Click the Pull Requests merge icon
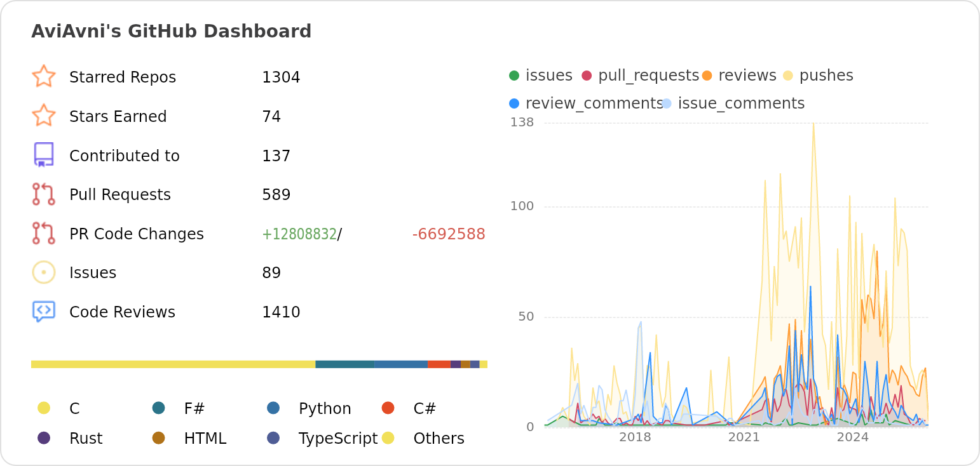The height and width of the screenshot is (466, 980). coord(44,194)
